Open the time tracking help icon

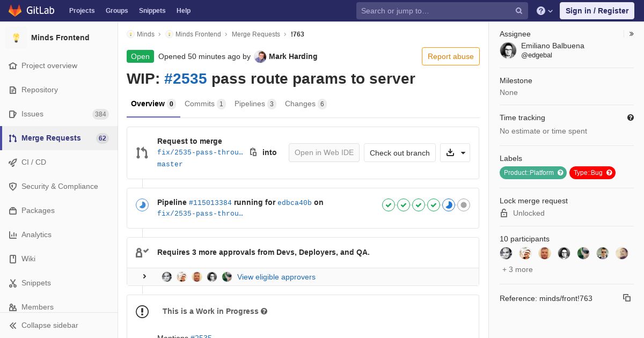631,117
